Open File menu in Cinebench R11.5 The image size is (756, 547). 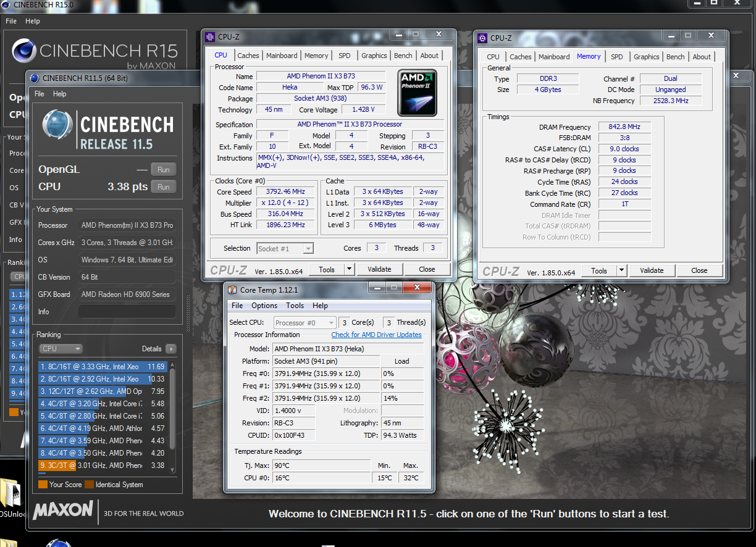tap(40, 94)
